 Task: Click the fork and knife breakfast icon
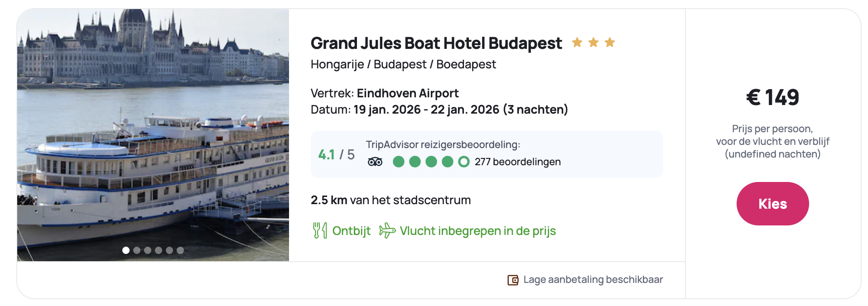(x=320, y=230)
